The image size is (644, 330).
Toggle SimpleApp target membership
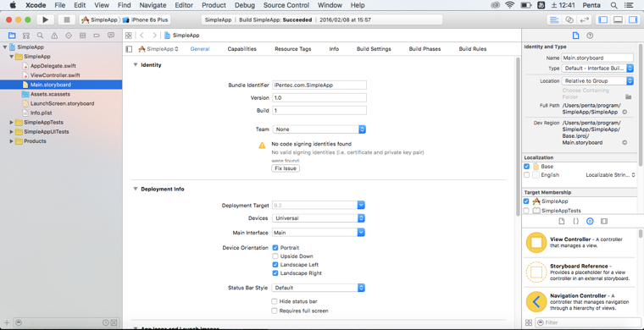526,201
